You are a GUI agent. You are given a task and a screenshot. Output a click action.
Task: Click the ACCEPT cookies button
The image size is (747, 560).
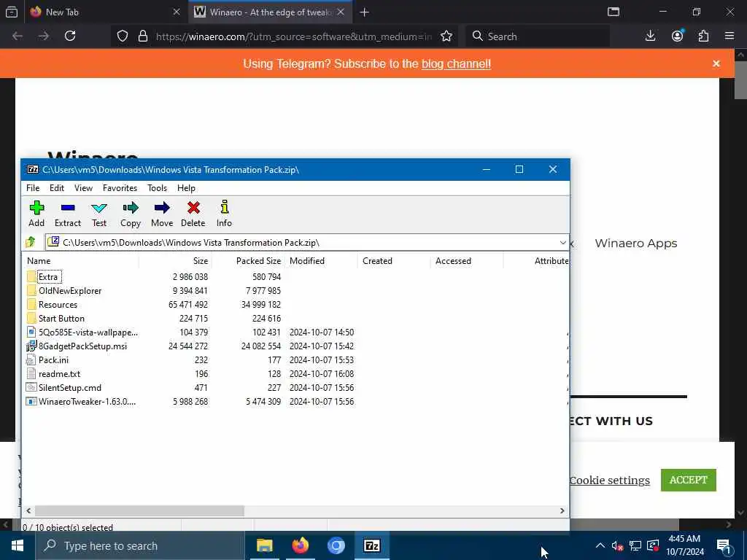[x=688, y=480]
